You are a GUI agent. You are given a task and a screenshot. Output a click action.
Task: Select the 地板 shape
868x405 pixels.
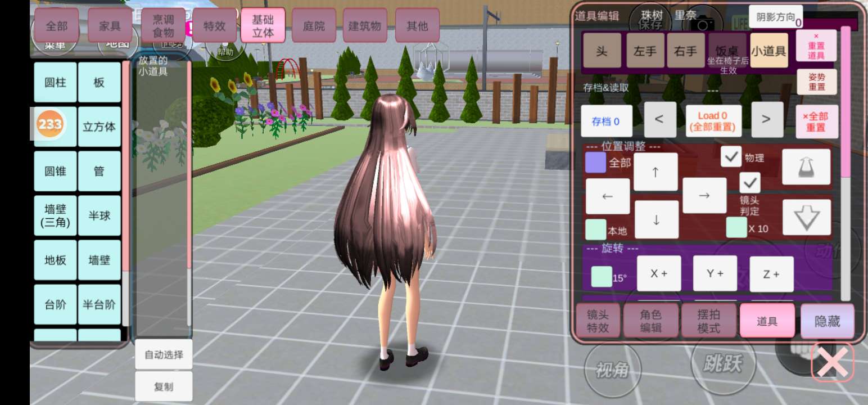[x=55, y=260]
